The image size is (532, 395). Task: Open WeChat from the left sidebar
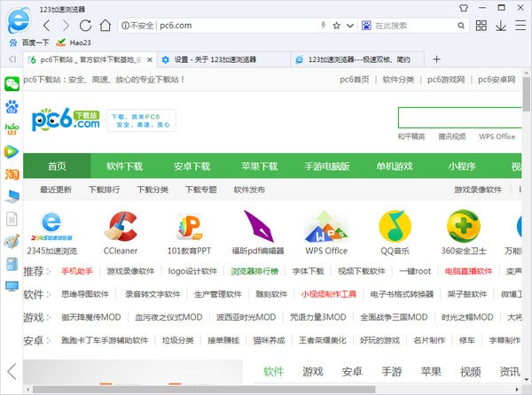12,84
